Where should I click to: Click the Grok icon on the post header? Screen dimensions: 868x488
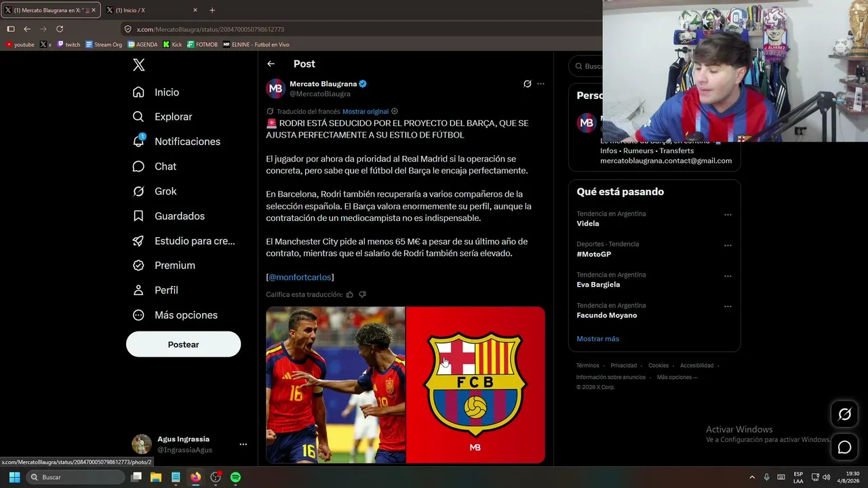pyautogui.click(x=527, y=84)
